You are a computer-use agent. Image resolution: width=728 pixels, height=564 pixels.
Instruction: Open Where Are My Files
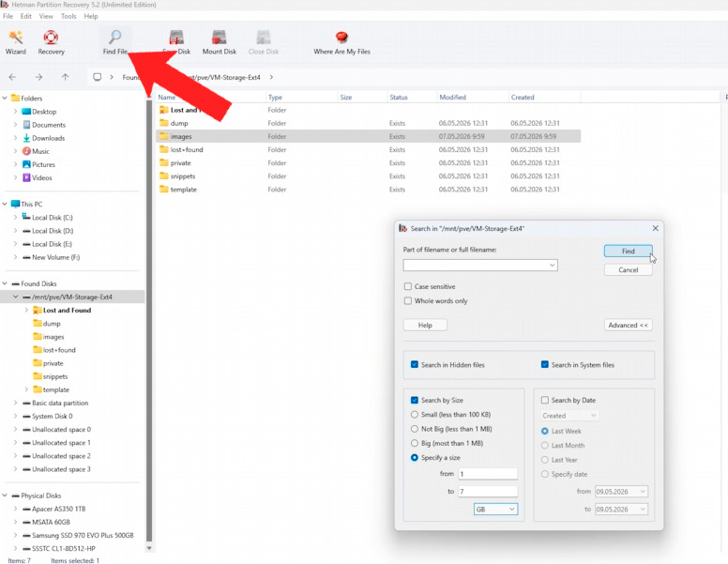coord(341,42)
